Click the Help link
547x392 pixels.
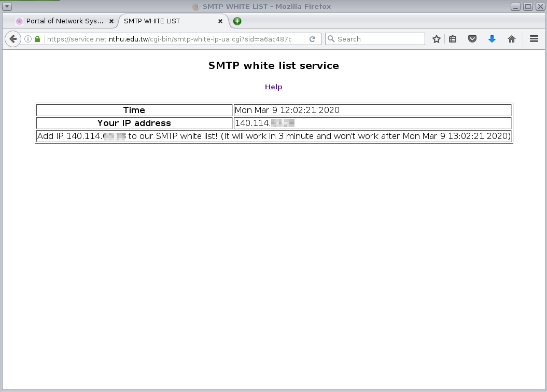[x=273, y=87]
